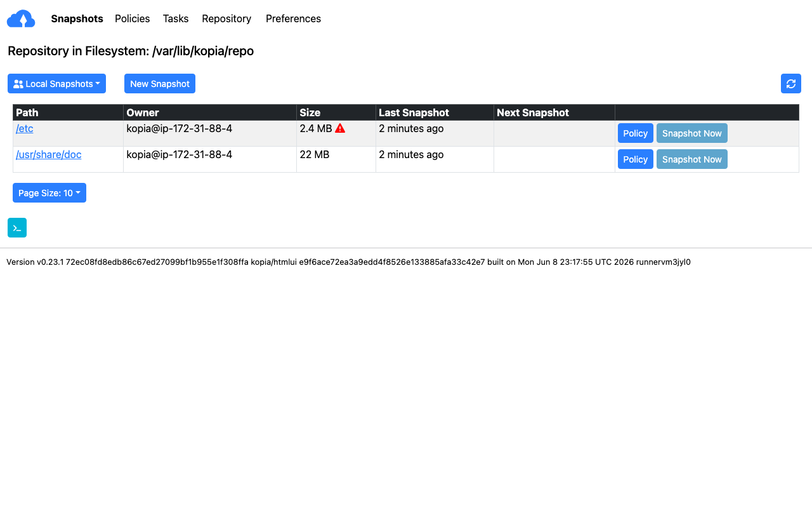The width and height of the screenshot is (812, 508).
Task: Open the Policies tab
Action: [x=132, y=19]
